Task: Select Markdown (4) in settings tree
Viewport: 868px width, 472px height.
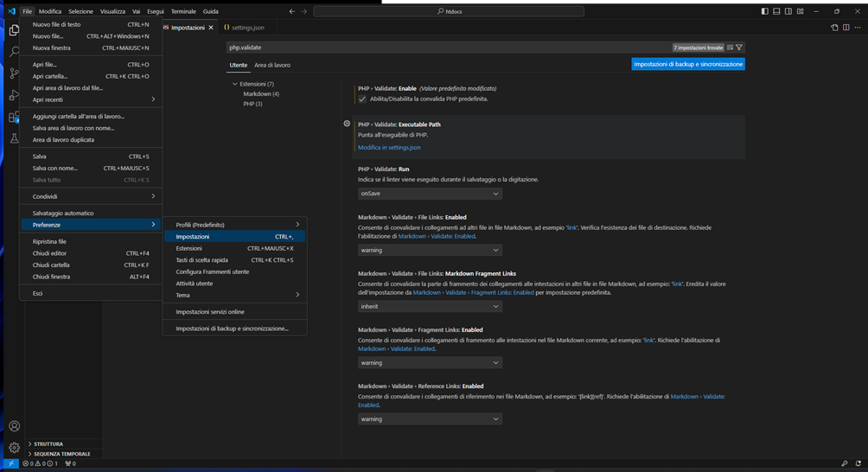Action: (261, 94)
